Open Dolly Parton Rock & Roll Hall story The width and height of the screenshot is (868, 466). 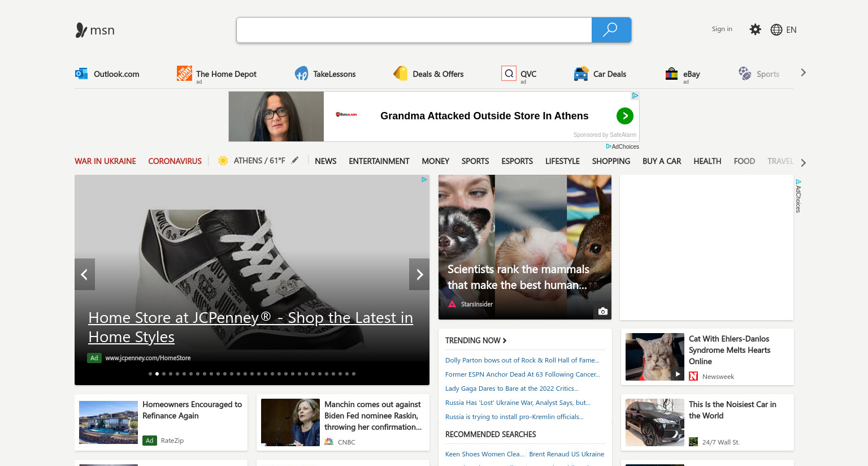pos(522,360)
